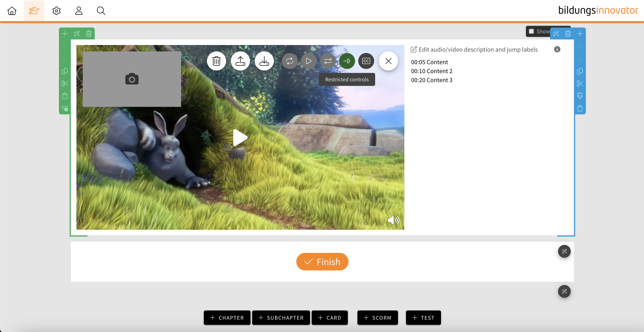Toggle the autoplay option button
644x332 pixels.
pyautogui.click(x=309, y=61)
